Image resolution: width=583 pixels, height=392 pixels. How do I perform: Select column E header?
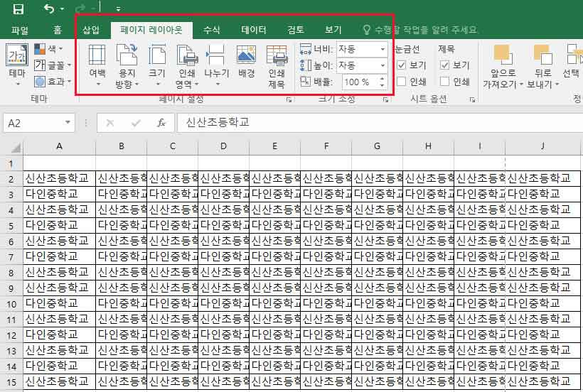click(x=274, y=146)
